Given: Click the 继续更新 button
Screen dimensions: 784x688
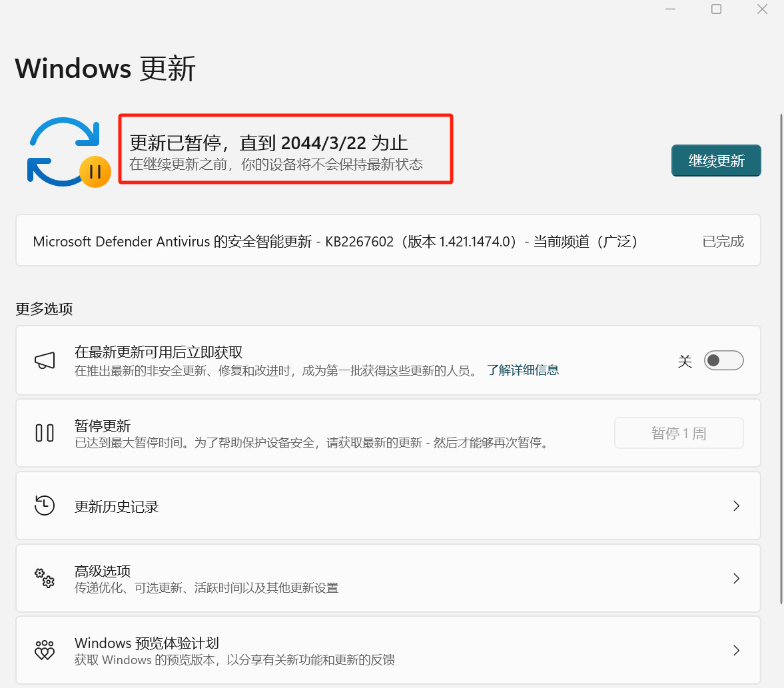Looking at the screenshot, I should click(716, 161).
